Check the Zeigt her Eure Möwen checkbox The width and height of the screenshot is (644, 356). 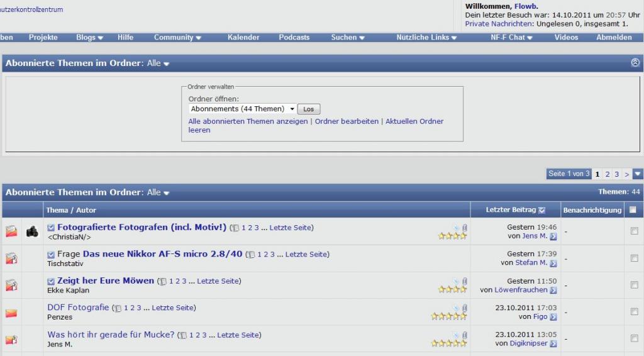pos(634,285)
